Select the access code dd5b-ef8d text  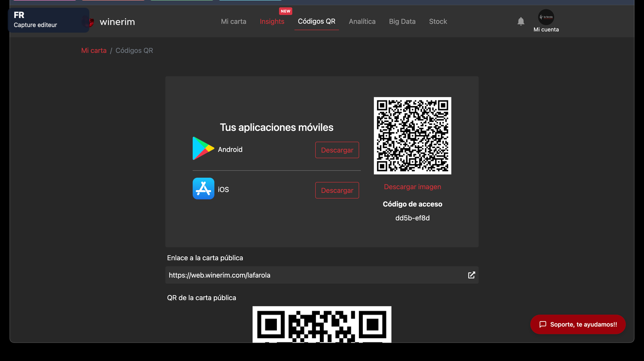pos(413,218)
